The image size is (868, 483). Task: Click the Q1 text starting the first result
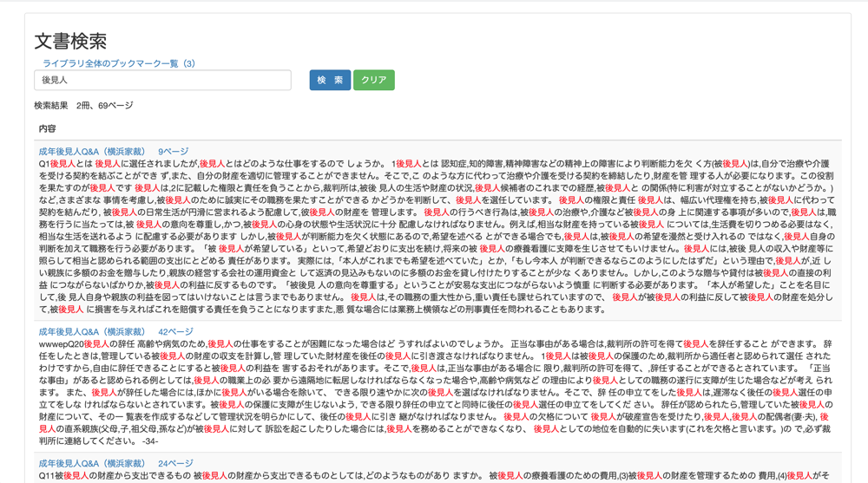pyautogui.click(x=43, y=164)
